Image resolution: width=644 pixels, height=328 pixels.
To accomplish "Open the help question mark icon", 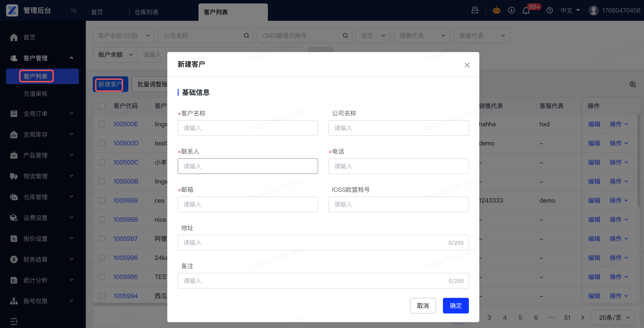I will point(549,10).
